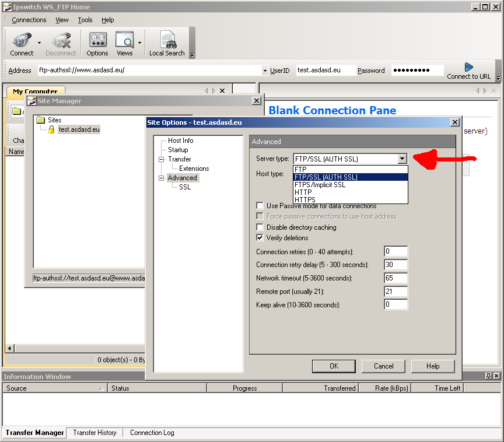Confirm Site Options with OK
This screenshot has height=442, width=504.
click(334, 366)
